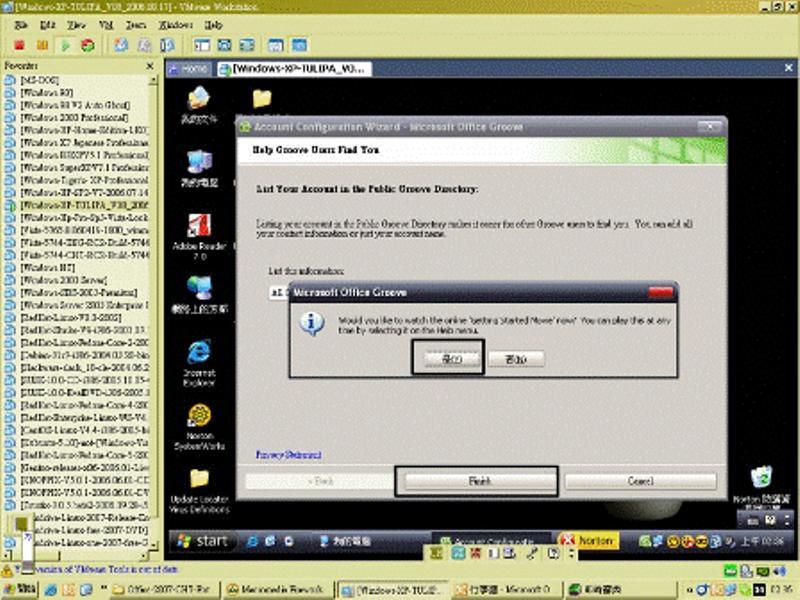This screenshot has width=800, height=600.
Task: Click the Norton taskbar button
Action: point(586,540)
